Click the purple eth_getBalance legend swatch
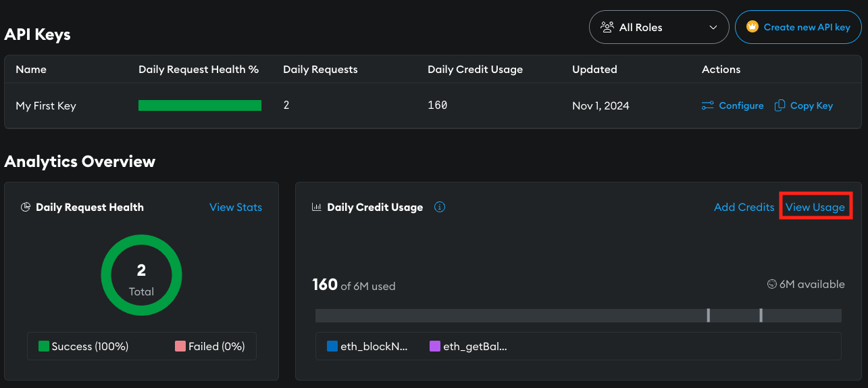 tap(435, 346)
